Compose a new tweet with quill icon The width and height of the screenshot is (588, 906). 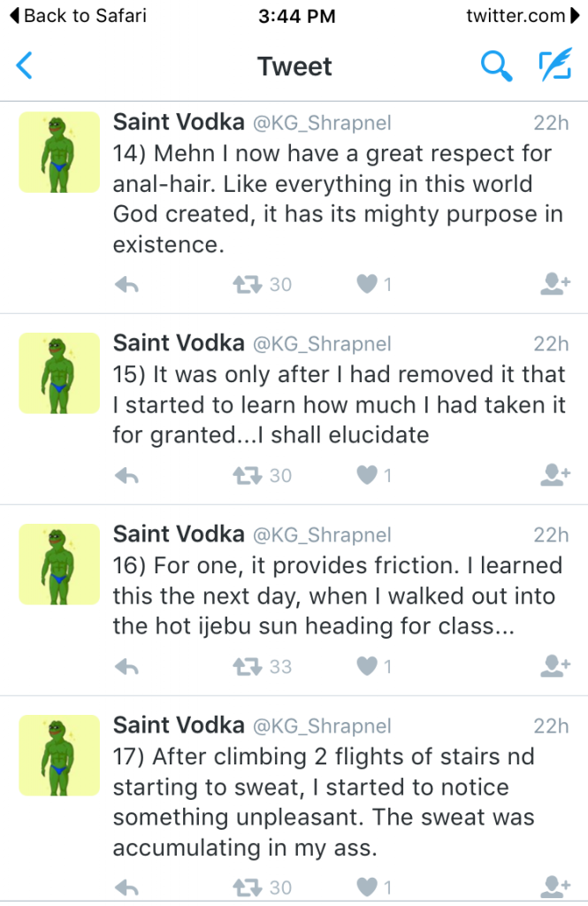tap(554, 65)
